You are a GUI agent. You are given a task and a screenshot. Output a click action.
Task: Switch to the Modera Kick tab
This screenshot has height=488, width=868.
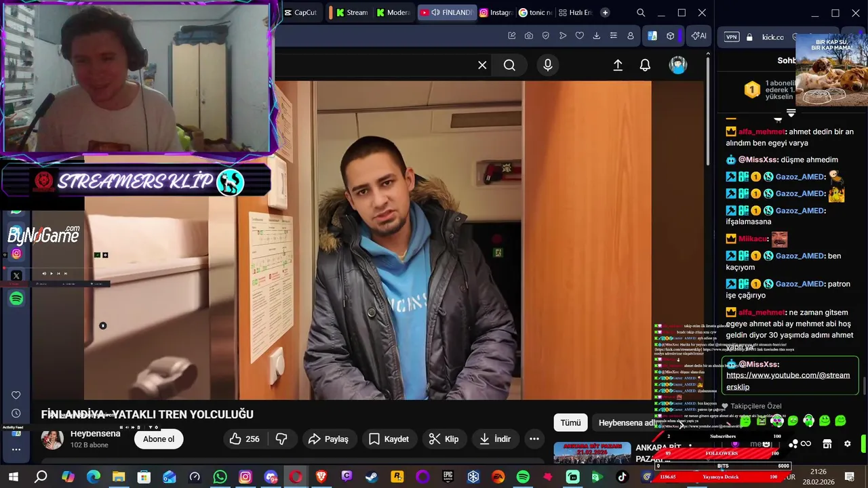(x=393, y=12)
